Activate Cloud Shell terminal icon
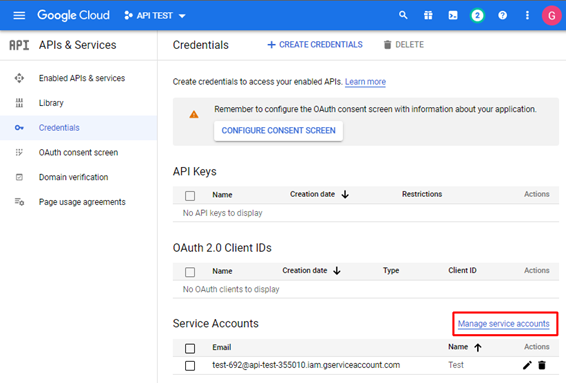Image resolution: width=566 pixels, height=383 pixels. tap(453, 15)
